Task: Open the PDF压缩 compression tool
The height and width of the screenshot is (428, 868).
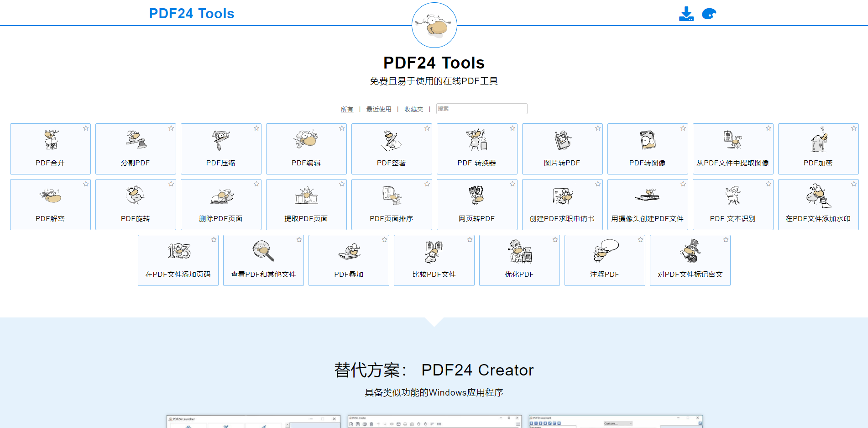Action: pos(221,148)
